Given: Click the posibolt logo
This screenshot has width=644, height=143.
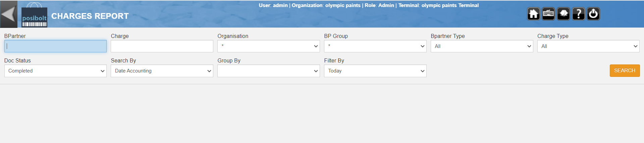Looking at the screenshot, I should pos(34,15).
